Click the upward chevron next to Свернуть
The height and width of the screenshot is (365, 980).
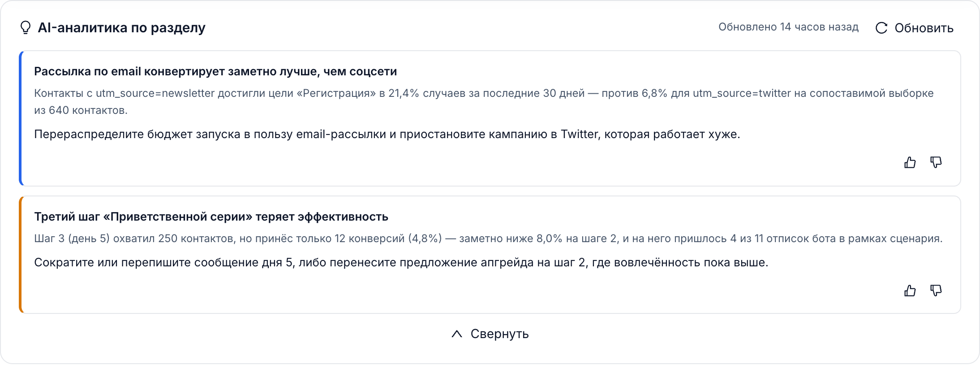456,334
